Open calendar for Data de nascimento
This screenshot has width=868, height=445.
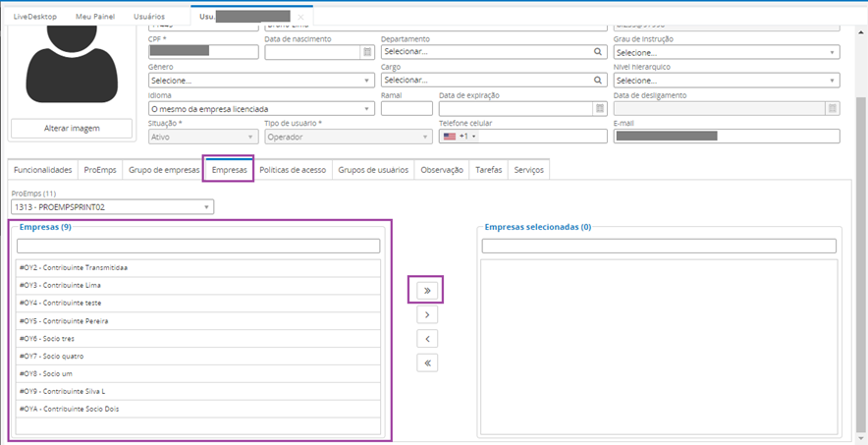(x=367, y=51)
